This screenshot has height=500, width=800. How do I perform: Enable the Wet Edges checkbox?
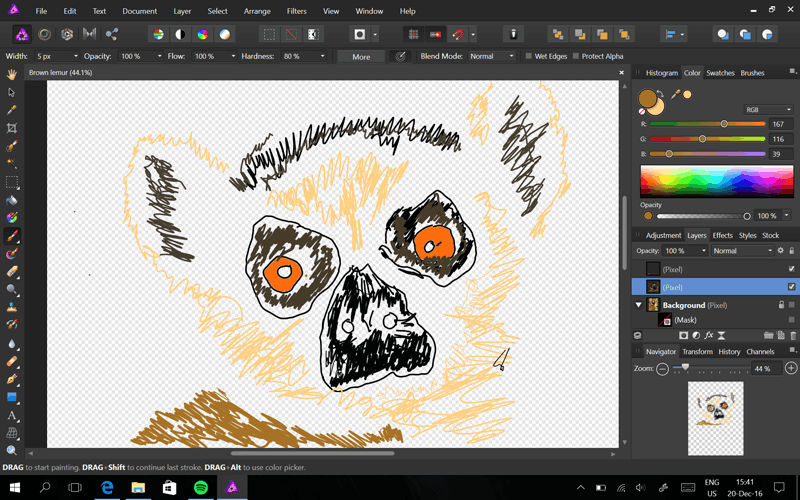click(x=529, y=56)
